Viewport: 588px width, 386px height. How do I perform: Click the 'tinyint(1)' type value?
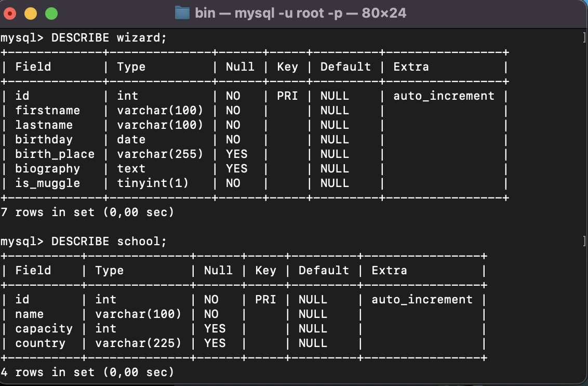153,183
